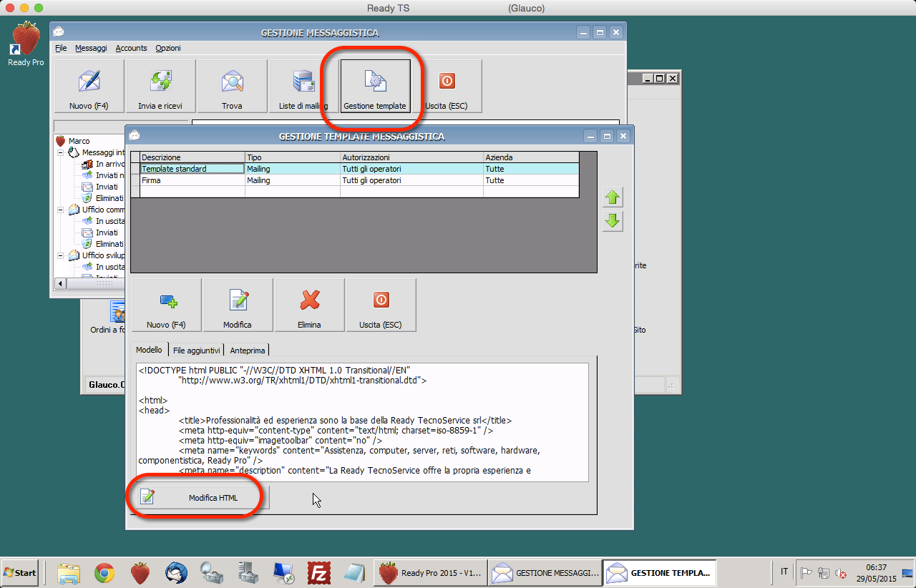The height and width of the screenshot is (588, 916).
Task: Open the Accounts menu
Action: 131,48
